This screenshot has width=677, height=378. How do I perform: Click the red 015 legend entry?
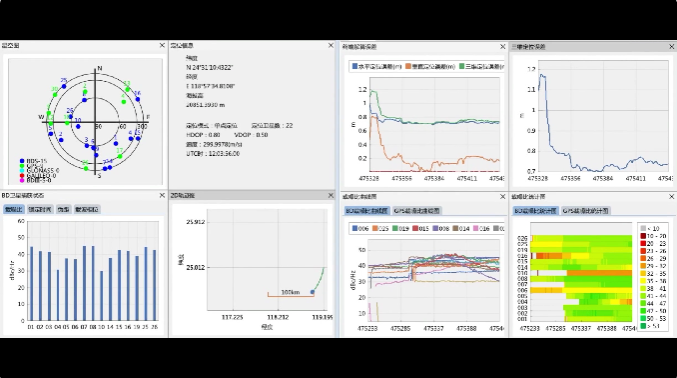[x=420, y=229]
